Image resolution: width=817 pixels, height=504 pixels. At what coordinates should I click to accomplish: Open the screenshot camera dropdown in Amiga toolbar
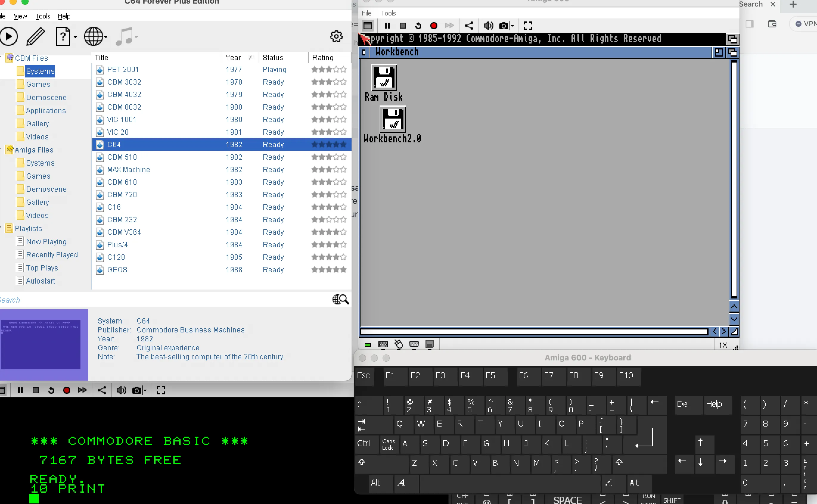(512, 26)
